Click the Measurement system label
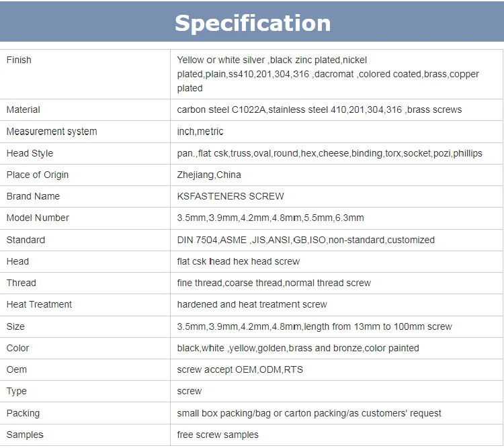The width and height of the screenshot is (504, 448). tap(51, 132)
